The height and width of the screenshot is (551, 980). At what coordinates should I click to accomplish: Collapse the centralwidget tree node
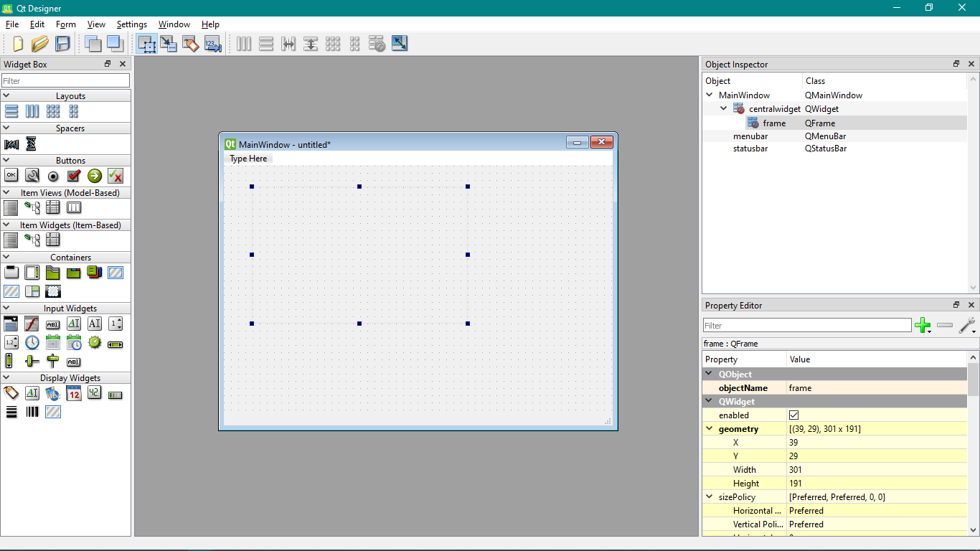click(724, 109)
